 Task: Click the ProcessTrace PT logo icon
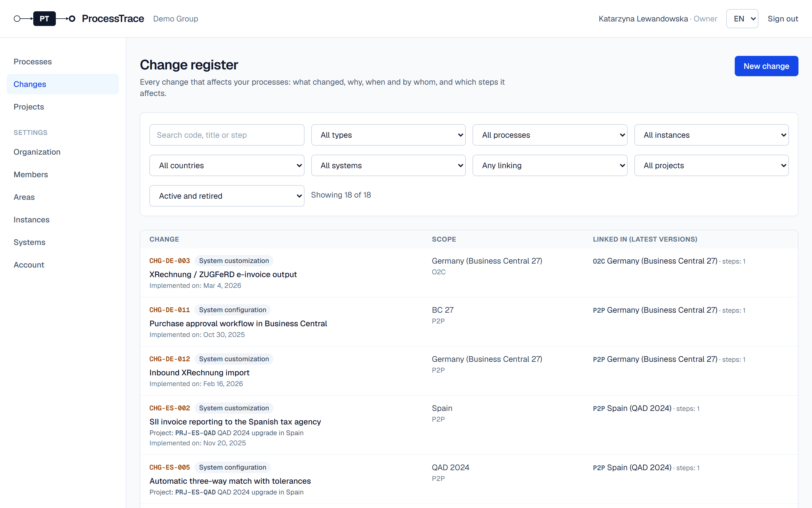[x=44, y=18]
